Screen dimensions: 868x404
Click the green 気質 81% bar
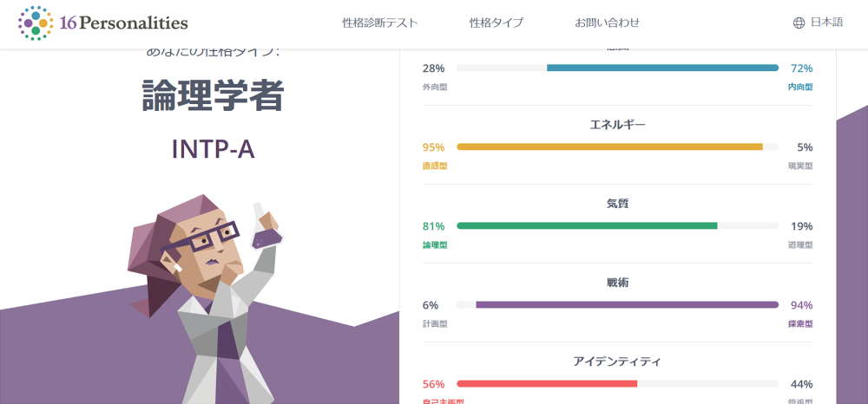587,225
